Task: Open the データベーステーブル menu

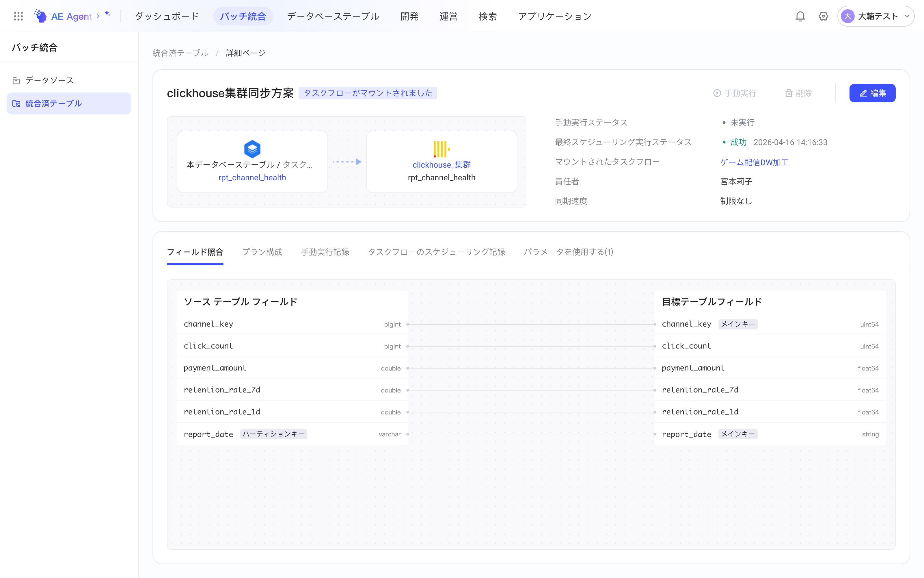Action: coord(333,16)
